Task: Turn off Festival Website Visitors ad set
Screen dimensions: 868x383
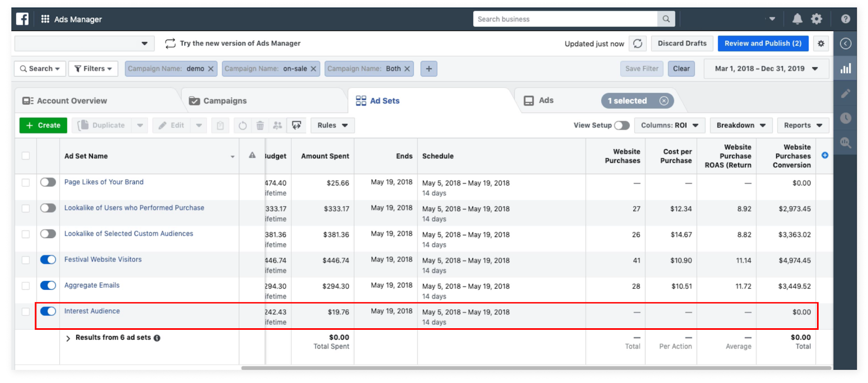Action: click(48, 259)
